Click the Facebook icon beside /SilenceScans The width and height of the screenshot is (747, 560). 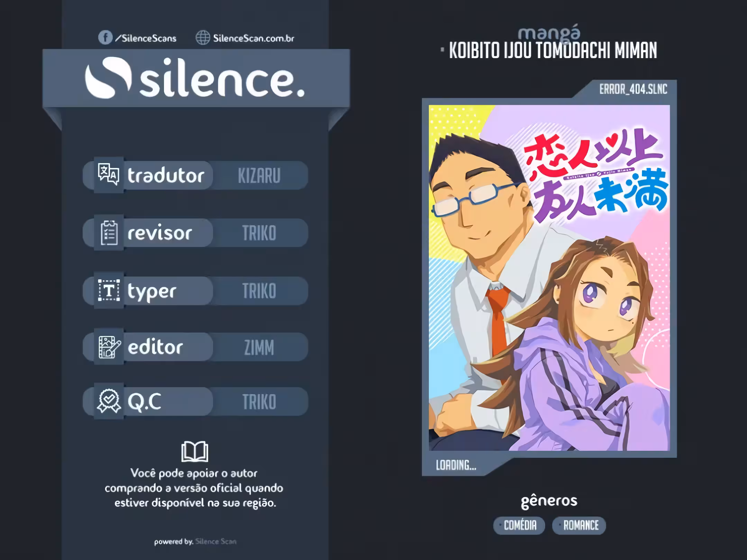point(105,37)
